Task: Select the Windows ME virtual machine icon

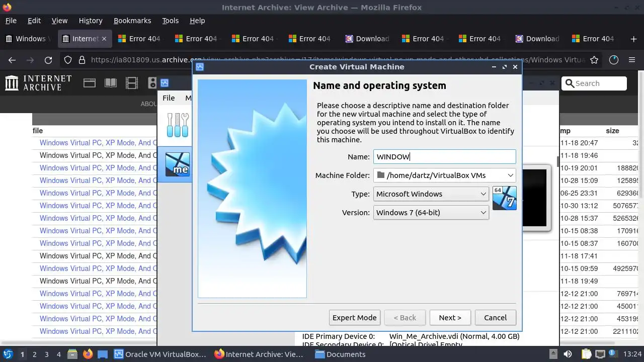Action: [178, 164]
